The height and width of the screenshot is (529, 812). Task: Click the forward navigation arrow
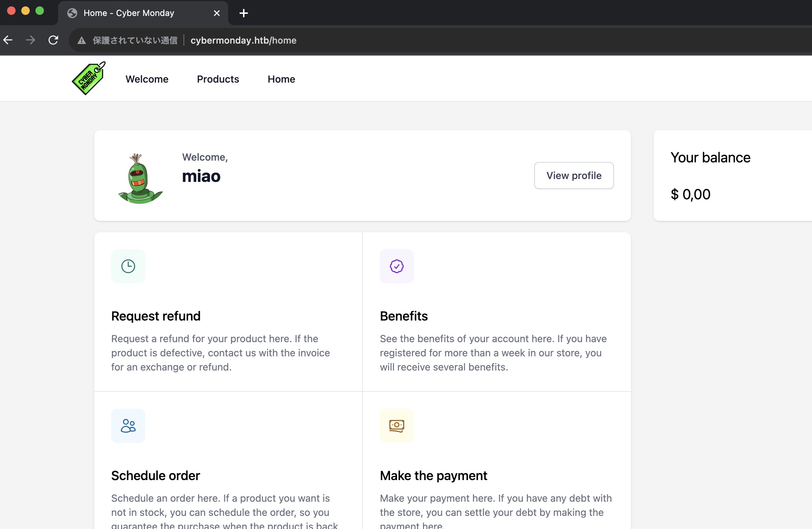pos(30,40)
